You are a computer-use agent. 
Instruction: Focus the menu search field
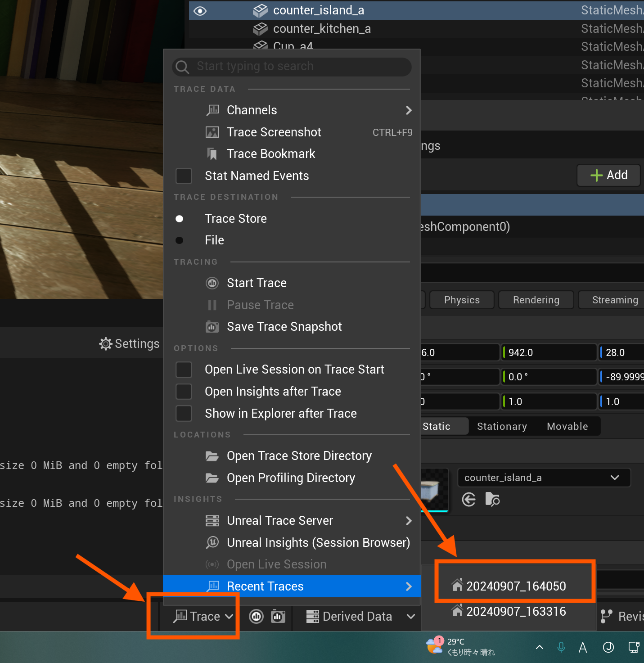(x=292, y=67)
